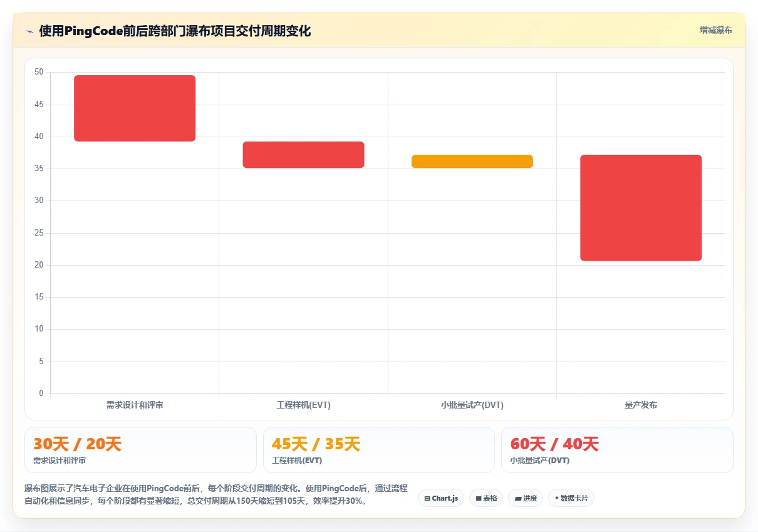Click the red 工程样机(EVT) waterfall bar
758x532 pixels.
(x=303, y=155)
